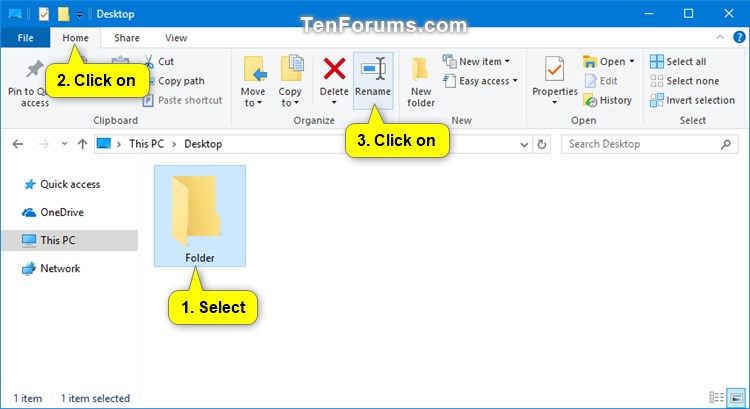
Task: Switch to large icons view in status bar
Action: click(736, 397)
